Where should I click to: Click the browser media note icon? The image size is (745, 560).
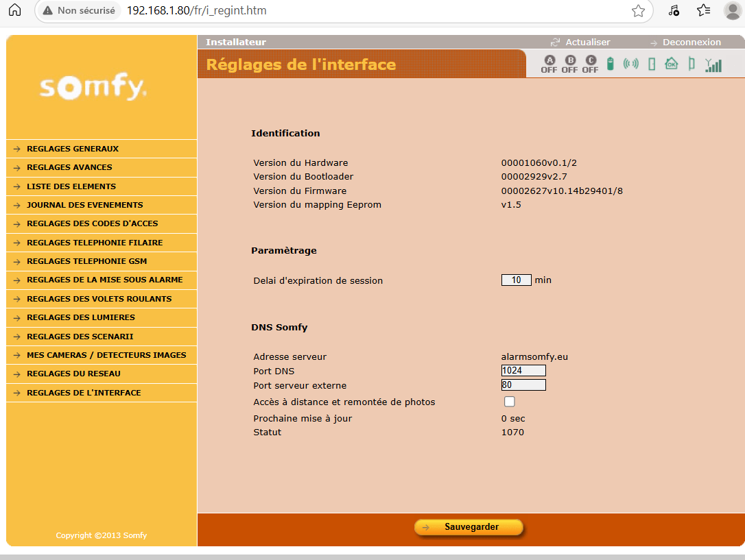point(674,10)
